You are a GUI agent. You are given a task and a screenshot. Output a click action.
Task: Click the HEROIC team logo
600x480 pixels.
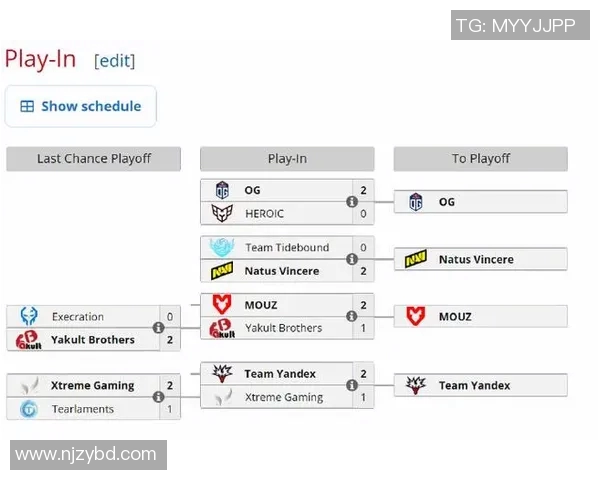[222, 213]
